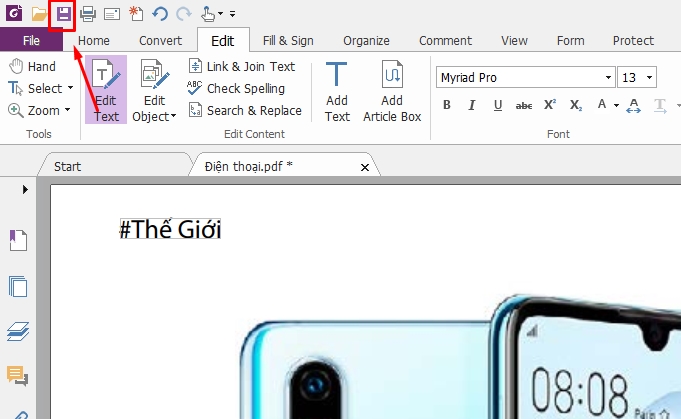Redo the last undone action
This screenshot has height=419, width=681.
[x=184, y=14]
